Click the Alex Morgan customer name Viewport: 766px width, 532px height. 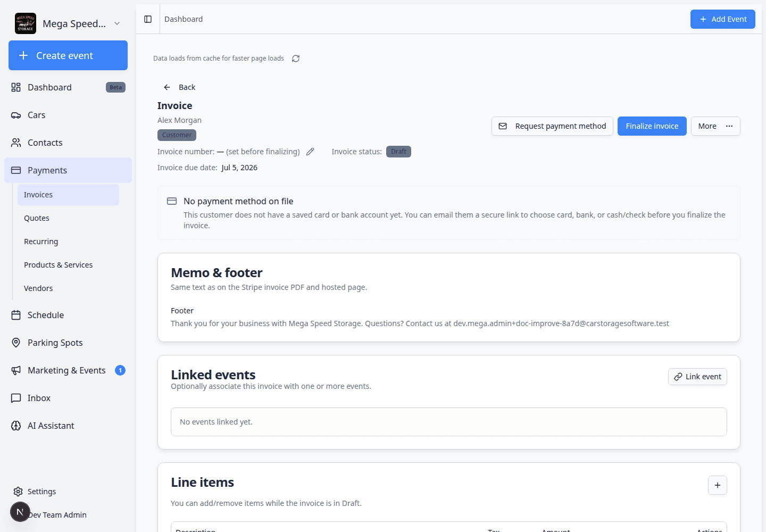click(x=179, y=120)
